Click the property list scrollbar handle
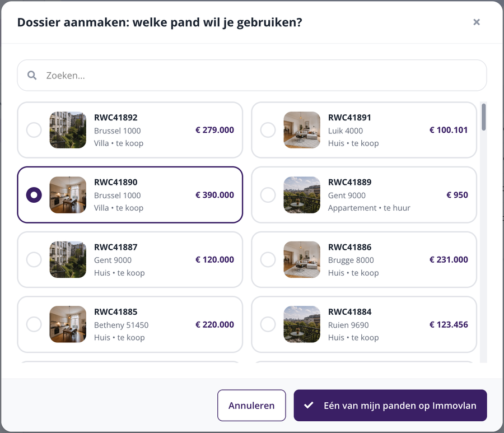The width and height of the screenshot is (504, 433). [483, 117]
